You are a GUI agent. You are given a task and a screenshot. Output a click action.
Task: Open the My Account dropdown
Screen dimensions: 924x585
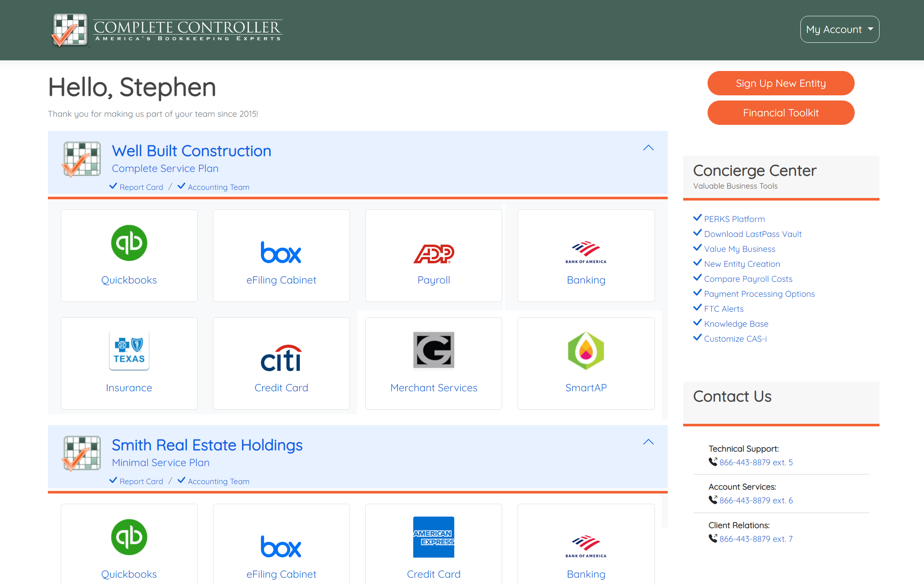point(839,29)
